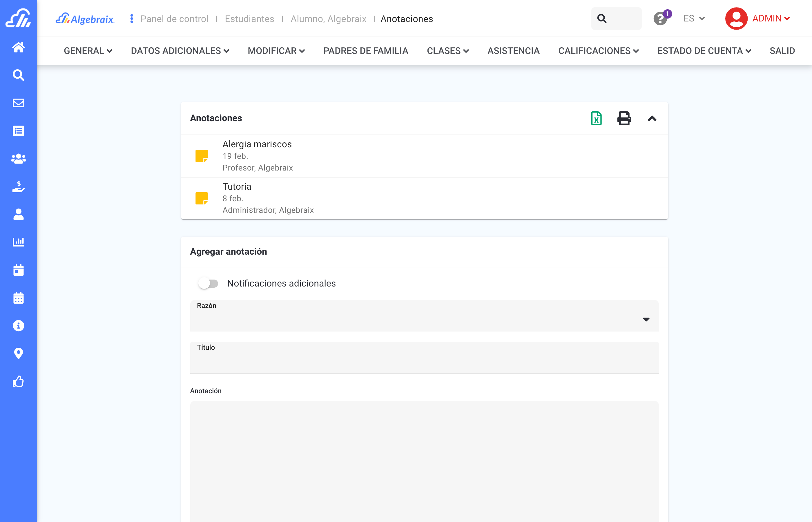Open the Alergia mariscos annotation

(x=257, y=144)
